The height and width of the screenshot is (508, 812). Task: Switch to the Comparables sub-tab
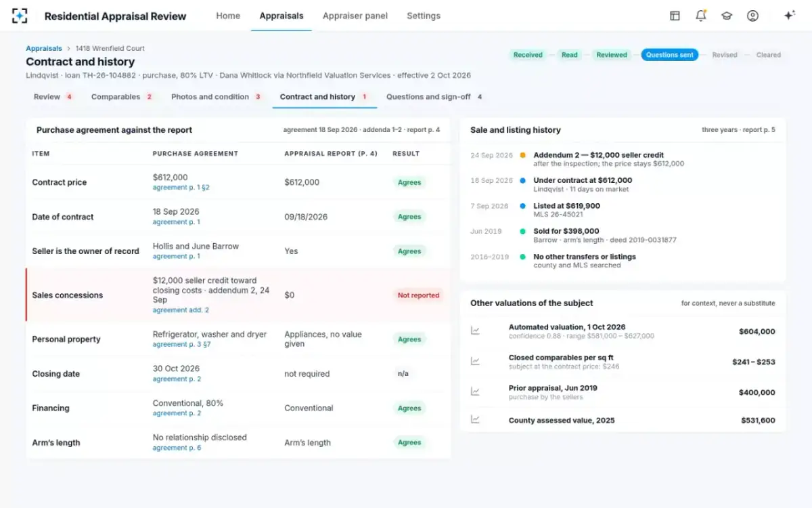(x=122, y=97)
